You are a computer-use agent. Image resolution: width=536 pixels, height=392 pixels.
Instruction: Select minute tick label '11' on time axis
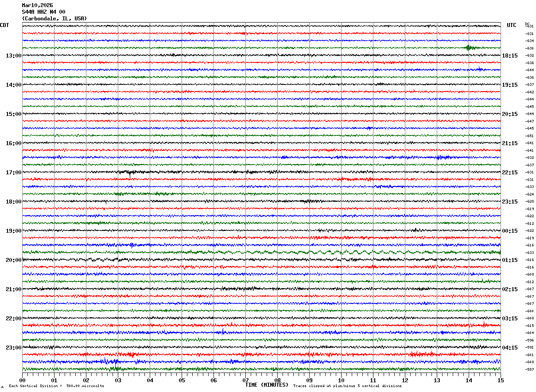coord(373,380)
